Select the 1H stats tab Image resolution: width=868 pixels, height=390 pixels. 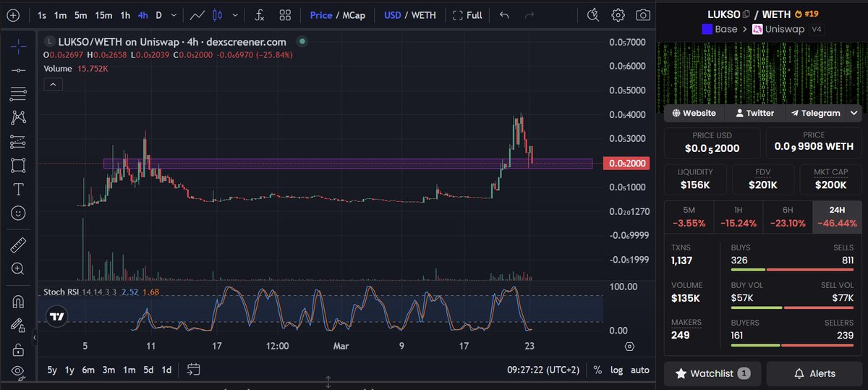click(x=739, y=217)
